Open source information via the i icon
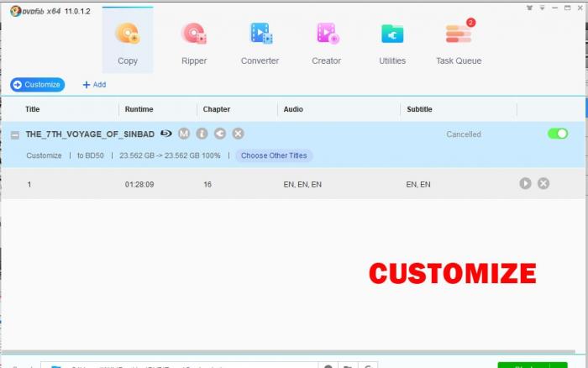 [202, 134]
